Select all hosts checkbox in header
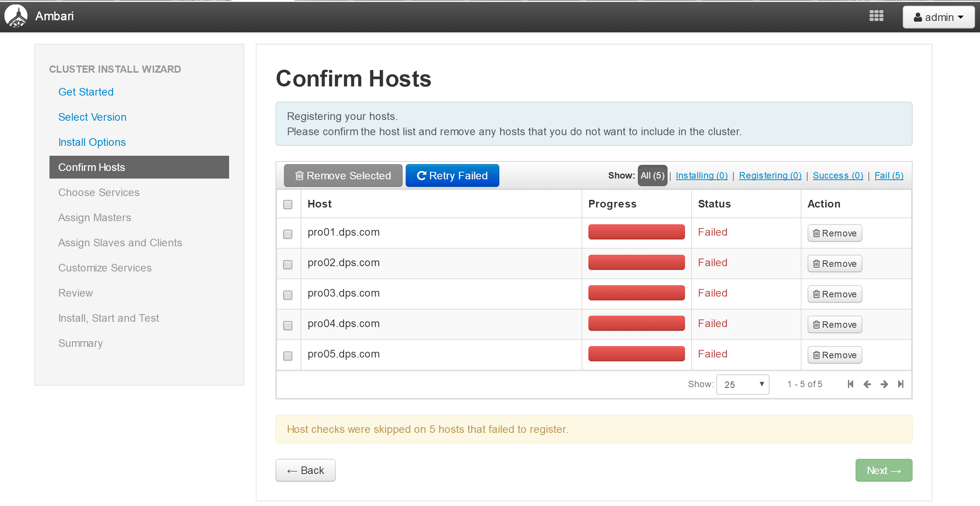 tap(288, 204)
